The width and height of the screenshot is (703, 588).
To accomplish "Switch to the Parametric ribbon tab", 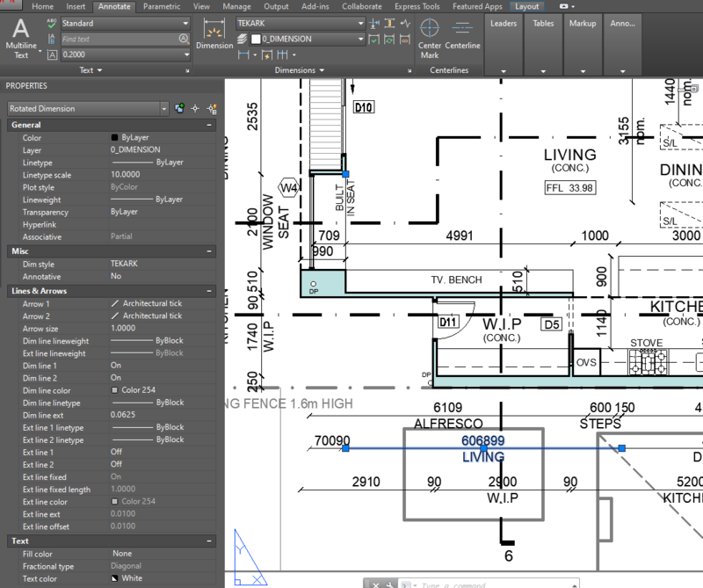I will pyautogui.click(x=162, y=6).
